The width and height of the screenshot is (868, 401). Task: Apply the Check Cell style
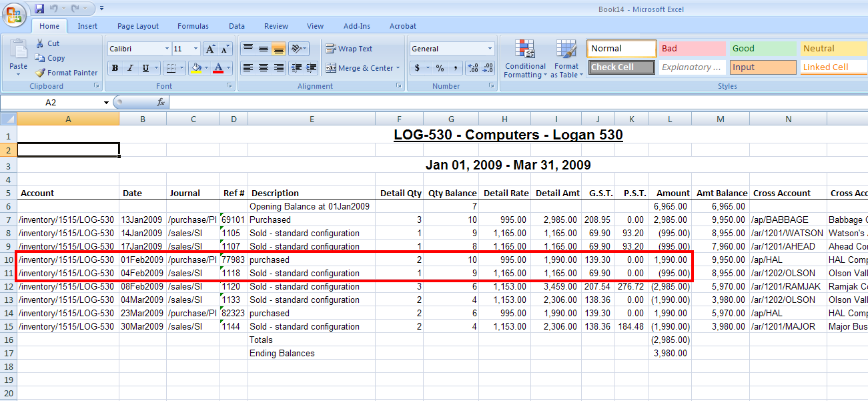(x=621, y=67)
